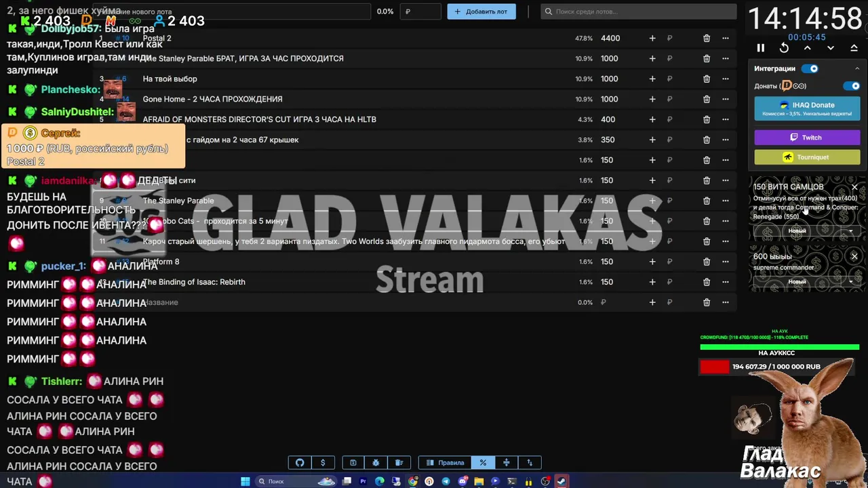Open Premiere Pro from taskbar
The height and width of the screenshot is (488, 868).
click(x=363, y=481)
